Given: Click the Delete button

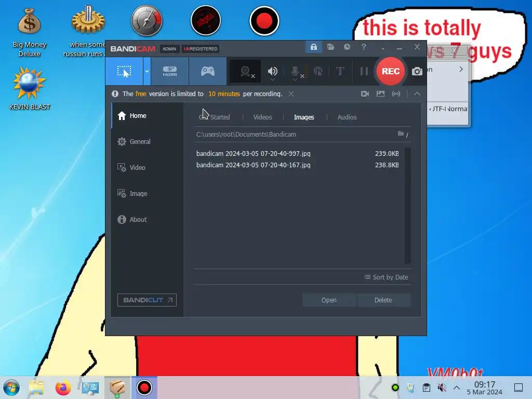Looking at the screenshot, I should [383, 300].
